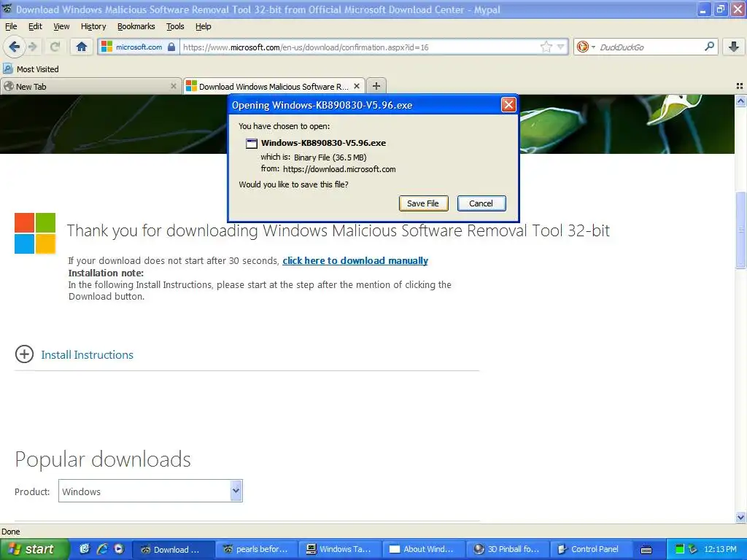Image resolution: width=747 pixels, height=560 pixels.
Task: Select the Download Windows Malicious Software tab
Action: coord(274,86)
